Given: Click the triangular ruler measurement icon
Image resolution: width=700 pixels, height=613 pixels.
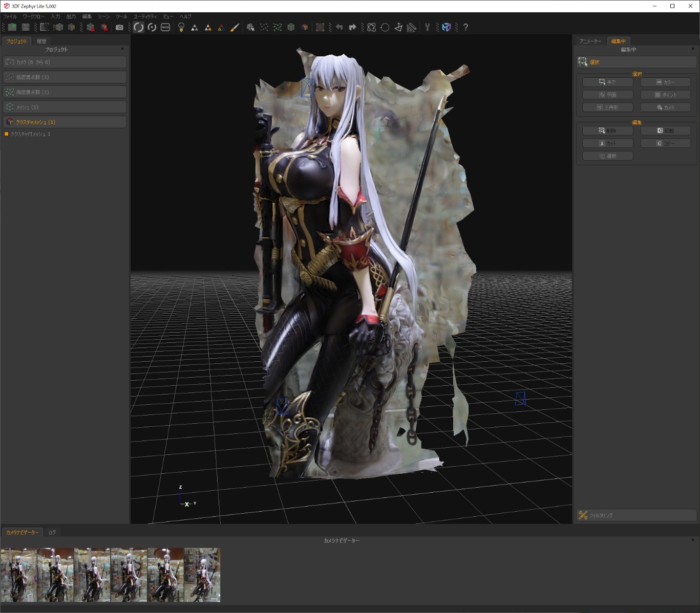Looking at the screenshot, I should point(412,27).
